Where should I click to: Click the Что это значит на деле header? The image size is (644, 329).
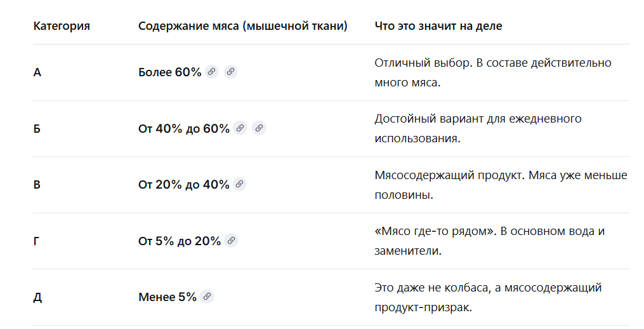[438, 26]
